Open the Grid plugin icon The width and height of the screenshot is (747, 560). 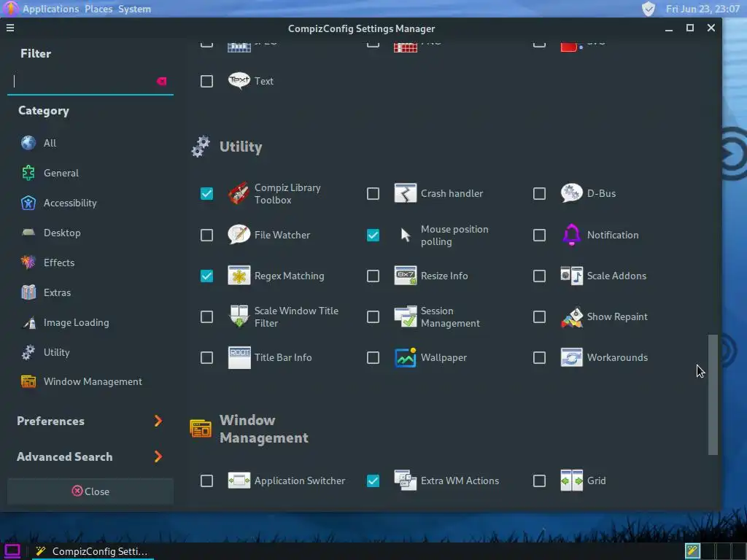pos(571,481)
